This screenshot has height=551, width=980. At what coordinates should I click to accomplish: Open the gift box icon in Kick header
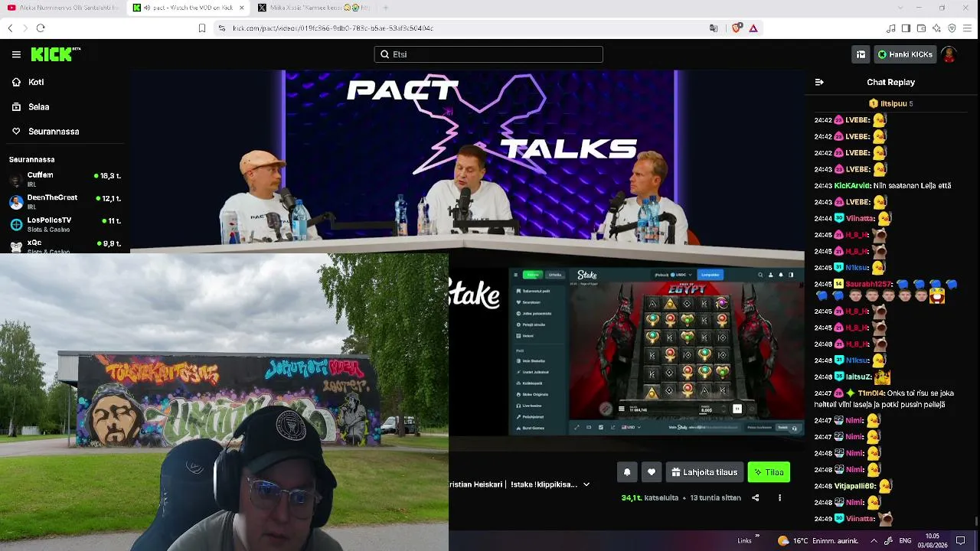pos(861,54)
